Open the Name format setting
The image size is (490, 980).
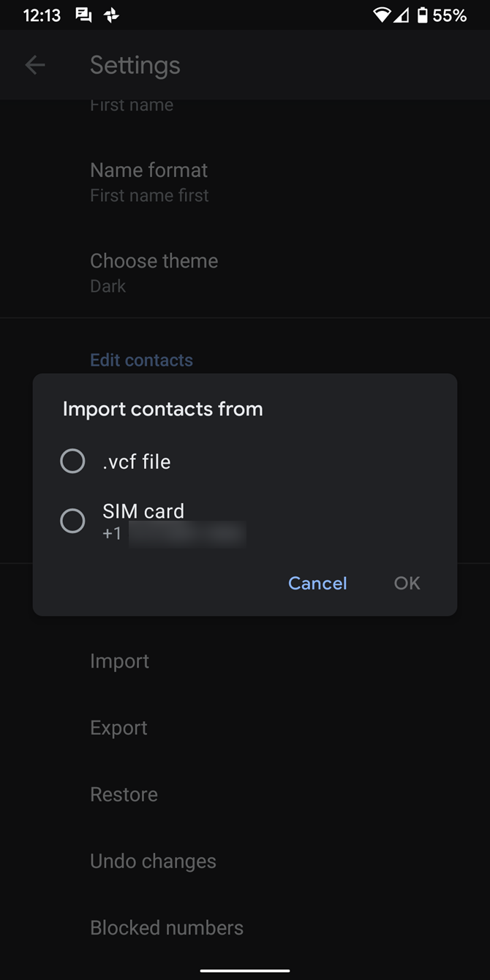click(148, 181)
